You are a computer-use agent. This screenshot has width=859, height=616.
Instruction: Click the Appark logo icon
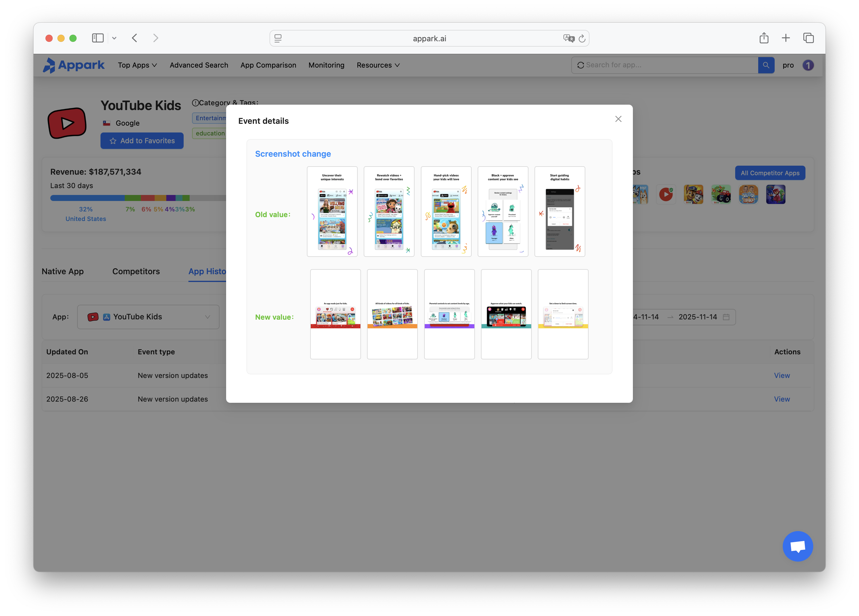[x=50, y=65]
